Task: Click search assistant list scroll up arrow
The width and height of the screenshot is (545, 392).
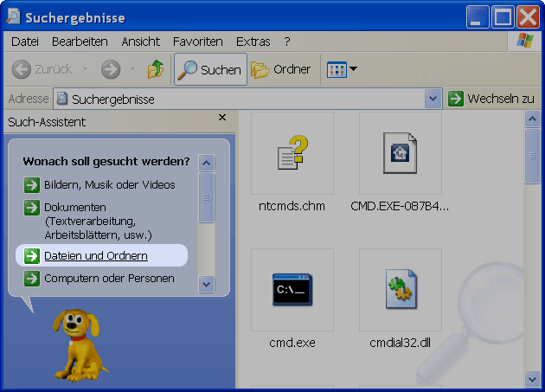Action: pos(207,163)
